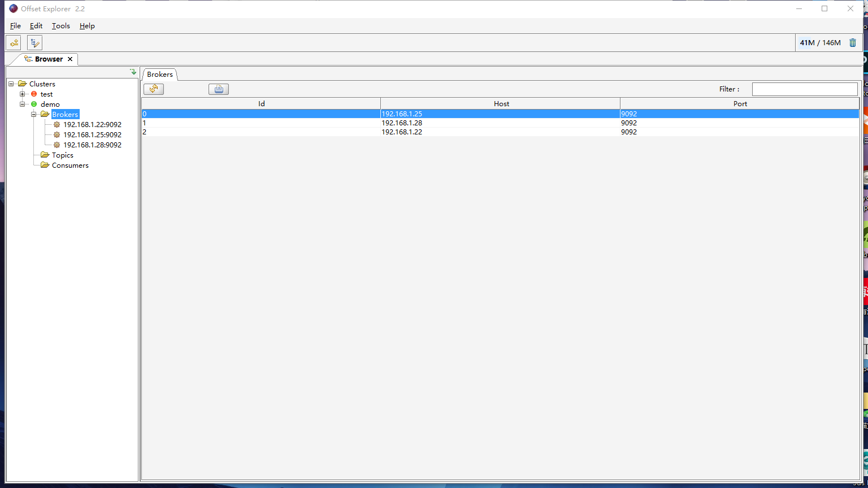Click the memory usage 41M / 146M indicator
This screenshot has height=488, width=868.
(x=820, y=43)
